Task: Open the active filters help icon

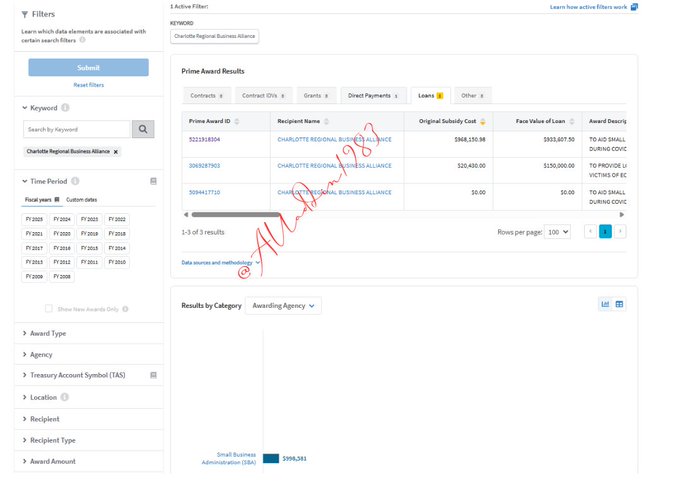Action: pos(634,7)
